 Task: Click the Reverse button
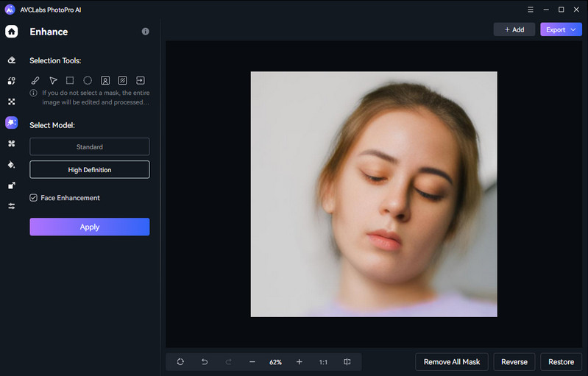514,362
